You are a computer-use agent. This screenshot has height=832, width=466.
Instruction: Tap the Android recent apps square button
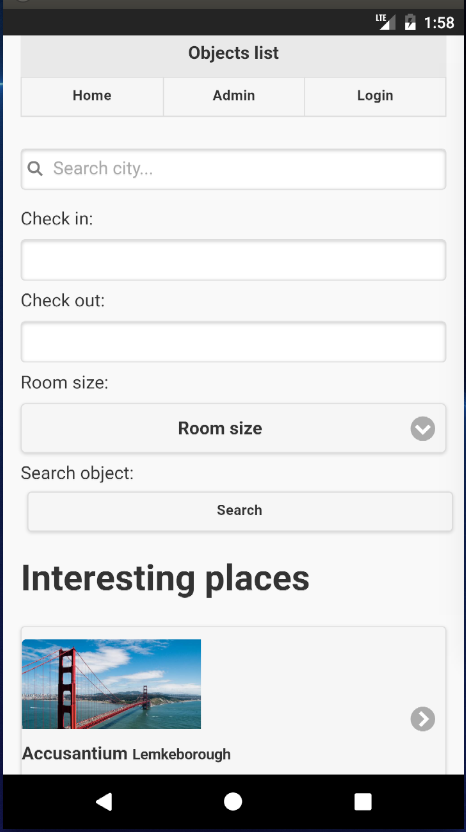pyautogui.click(x=363, y=802)
